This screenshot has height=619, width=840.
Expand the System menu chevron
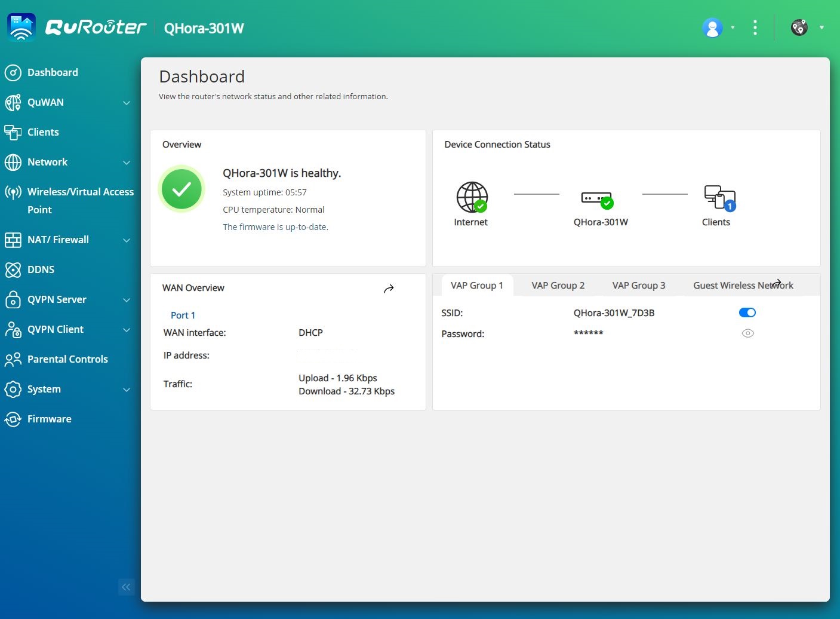[x=127, y=390]
